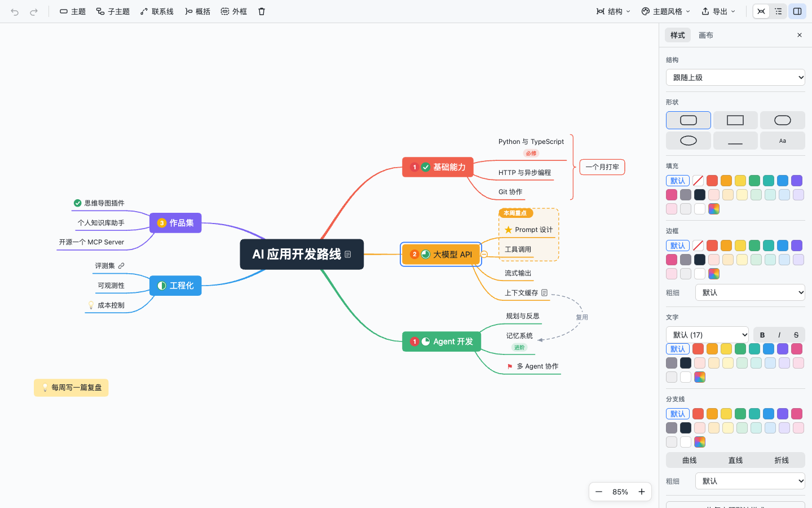Choose the sharp rectangle shape
This screenshot has height=508, width=812.
(x=735, y=120)
